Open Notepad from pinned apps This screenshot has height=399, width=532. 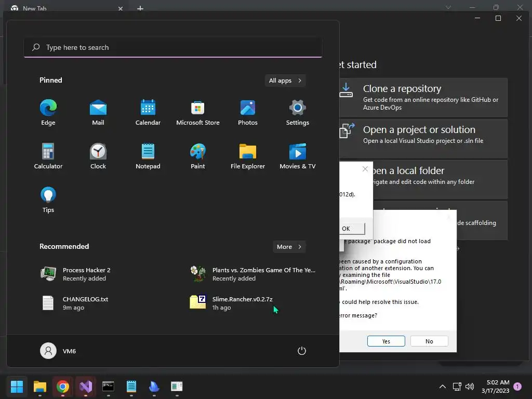click(148, 156)
